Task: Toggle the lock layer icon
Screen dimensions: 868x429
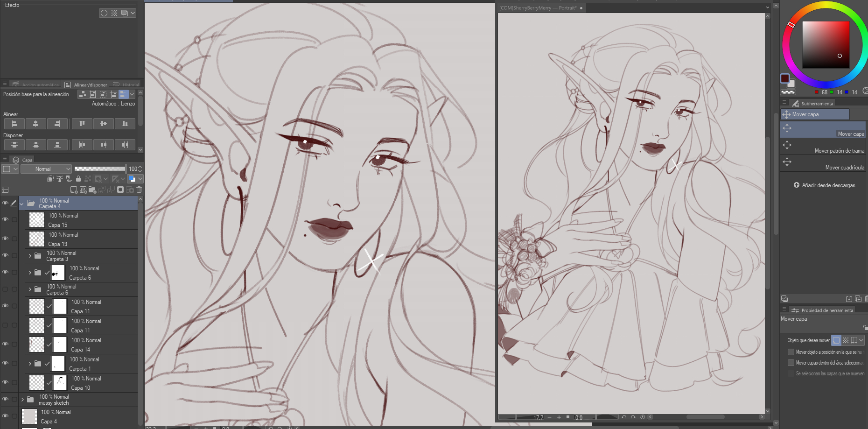Action: (x=78, y=179)
